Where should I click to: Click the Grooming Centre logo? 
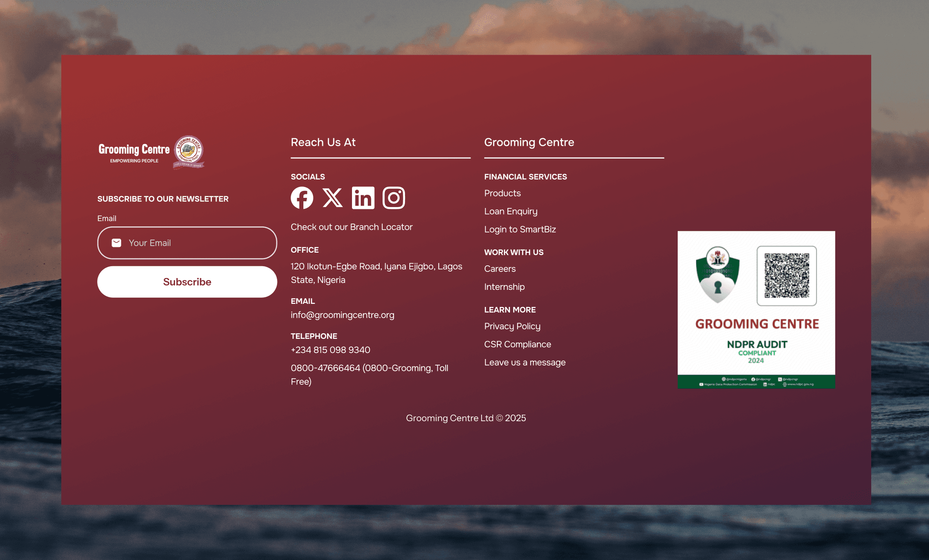tap(151, 152)
